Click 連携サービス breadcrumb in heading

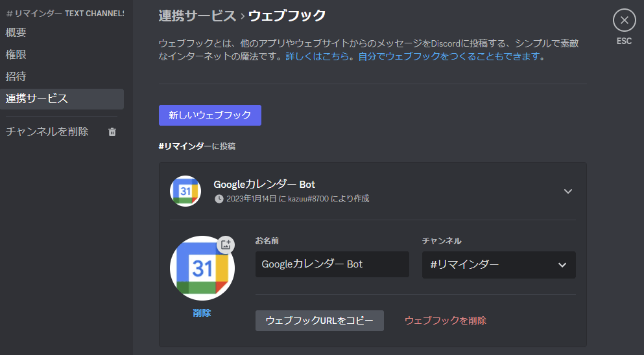[197, 16]
